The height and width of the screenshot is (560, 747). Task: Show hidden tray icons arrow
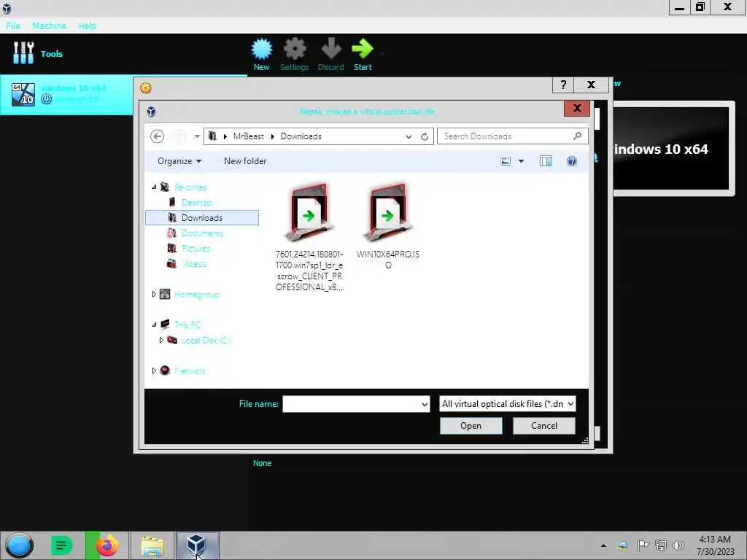click(x=603, y=545)
